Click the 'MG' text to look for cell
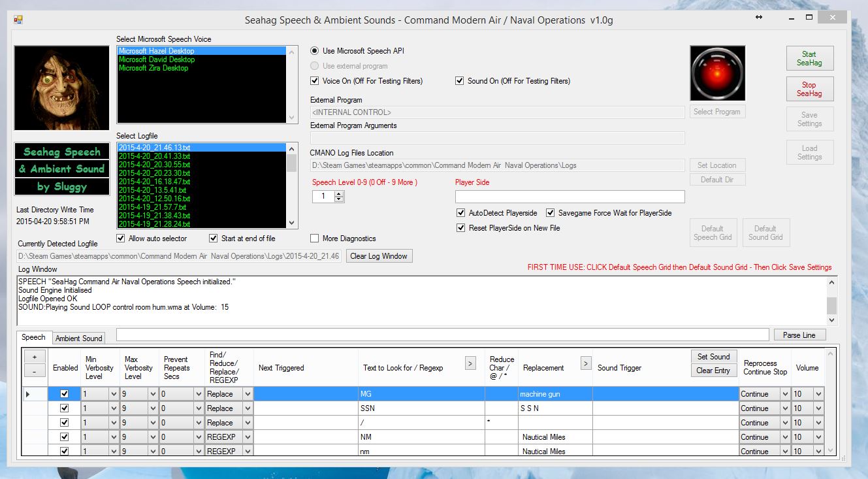The image size is (868, 479). pos(421,394)
